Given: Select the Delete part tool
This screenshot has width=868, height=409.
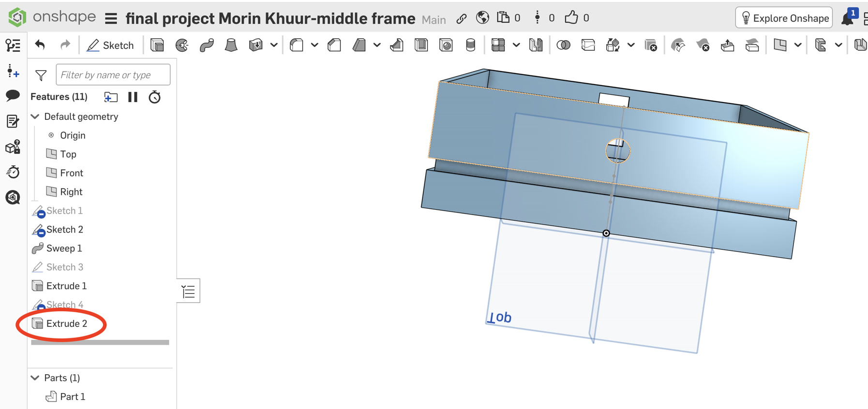Looking at the screenshot, I should click(651, 45).
